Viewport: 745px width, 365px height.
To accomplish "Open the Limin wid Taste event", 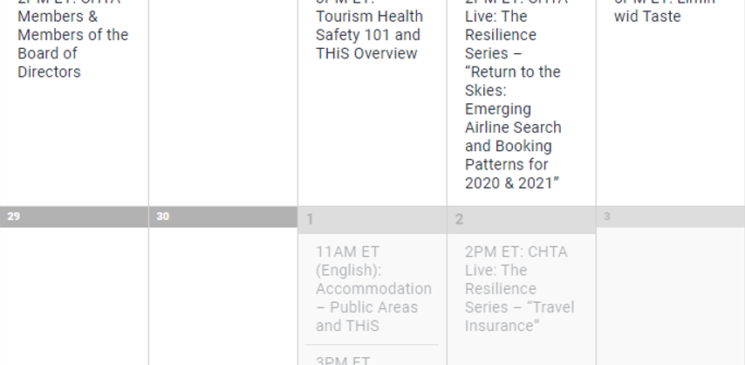I will pos(664,11).
